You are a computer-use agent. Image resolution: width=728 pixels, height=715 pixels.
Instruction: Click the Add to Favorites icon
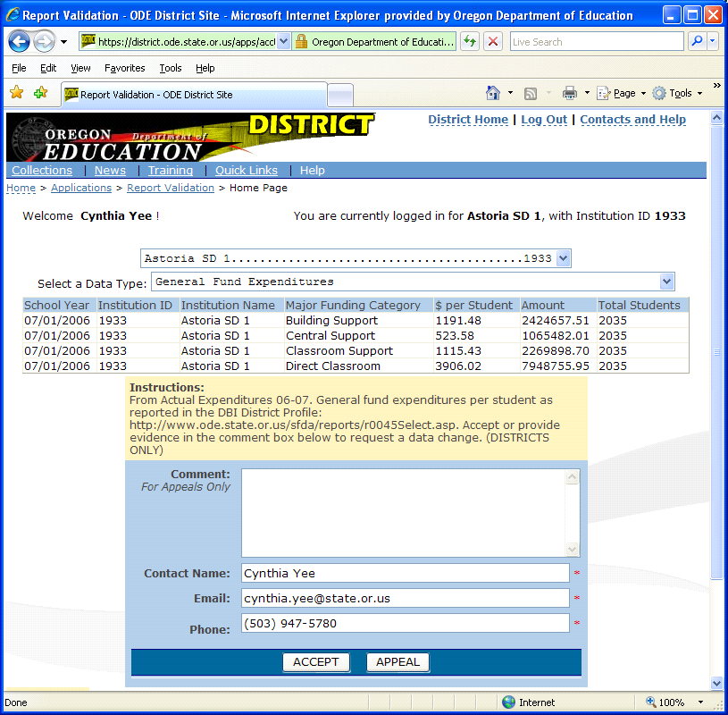click(x=40, y=93)
